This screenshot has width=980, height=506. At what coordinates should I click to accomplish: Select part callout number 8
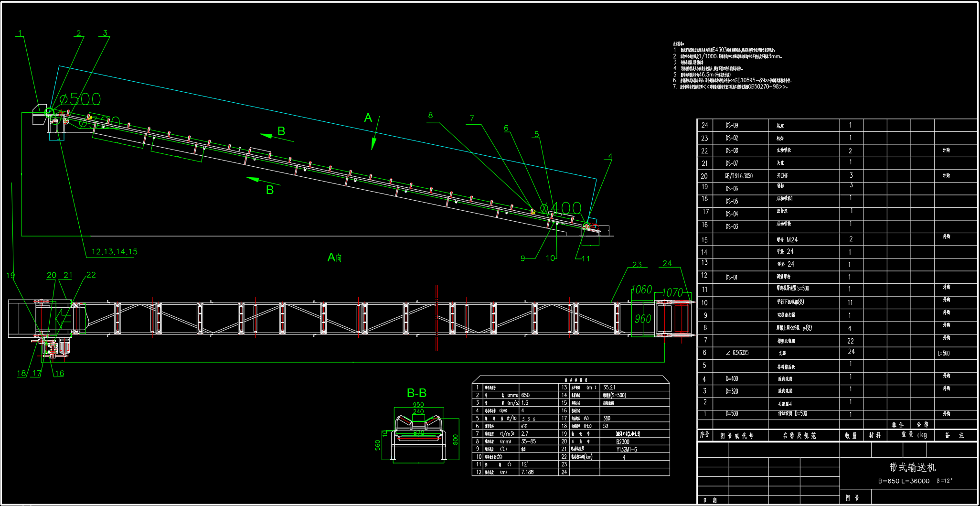tap(430, 116)
